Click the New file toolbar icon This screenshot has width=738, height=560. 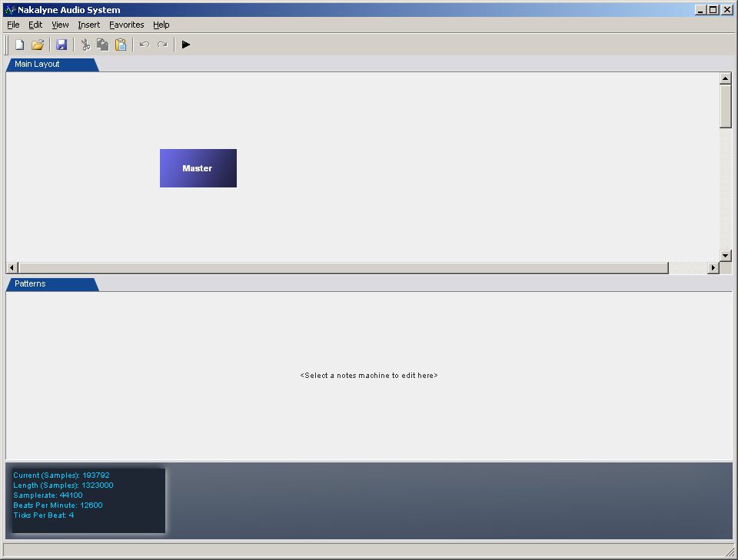tap(20, 45)
